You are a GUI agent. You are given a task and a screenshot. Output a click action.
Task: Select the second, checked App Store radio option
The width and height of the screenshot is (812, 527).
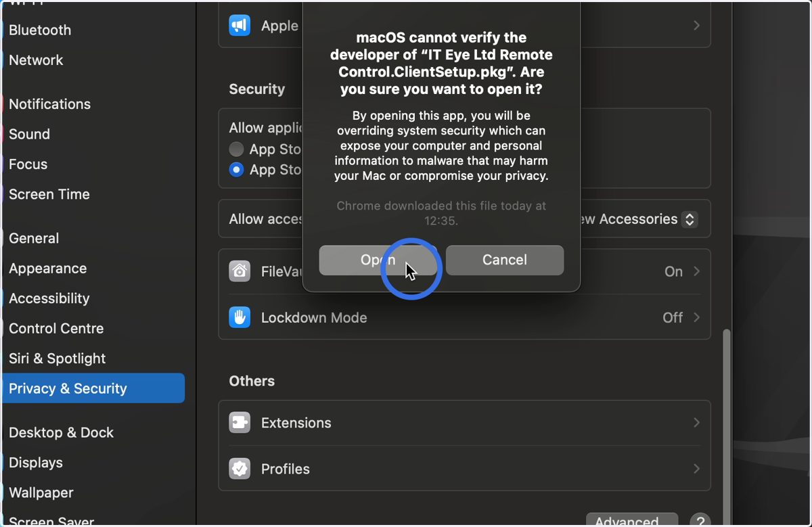pyautogui.click(x=236, y=170)
